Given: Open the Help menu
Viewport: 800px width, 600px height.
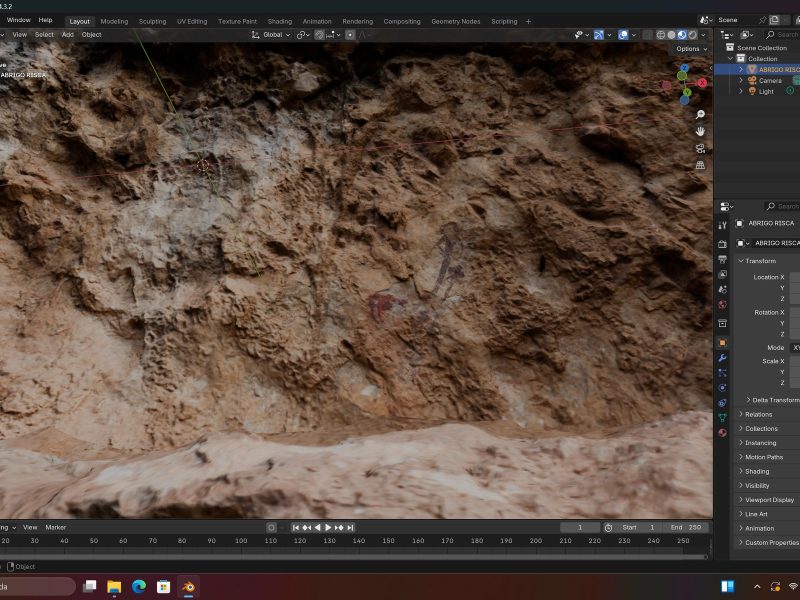Looking at the screenshot, I should pyautogui.click(x=45, y=20).
